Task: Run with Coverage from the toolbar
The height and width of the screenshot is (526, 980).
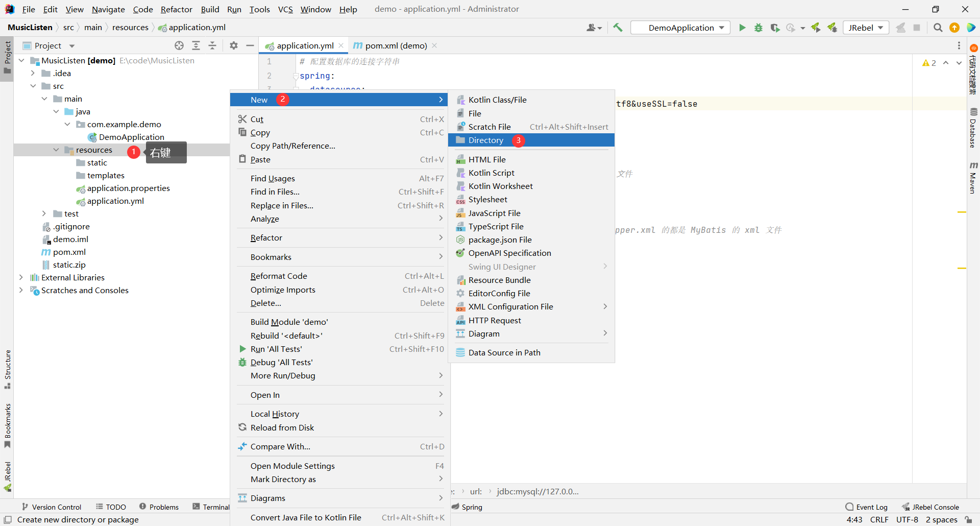Action: (x=775, y=28)
